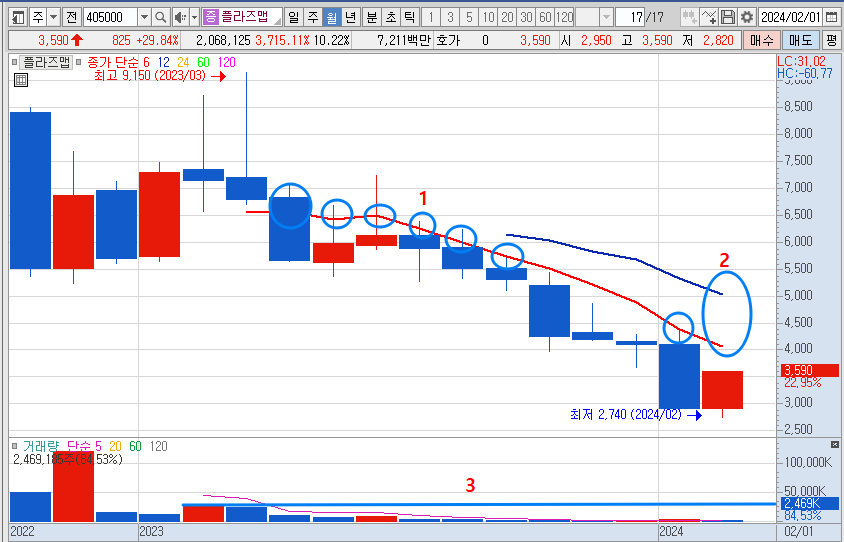Screen dimensions: 844x542
Task: Click the +29.84% change rate value
Action: (x=158, y=40)
